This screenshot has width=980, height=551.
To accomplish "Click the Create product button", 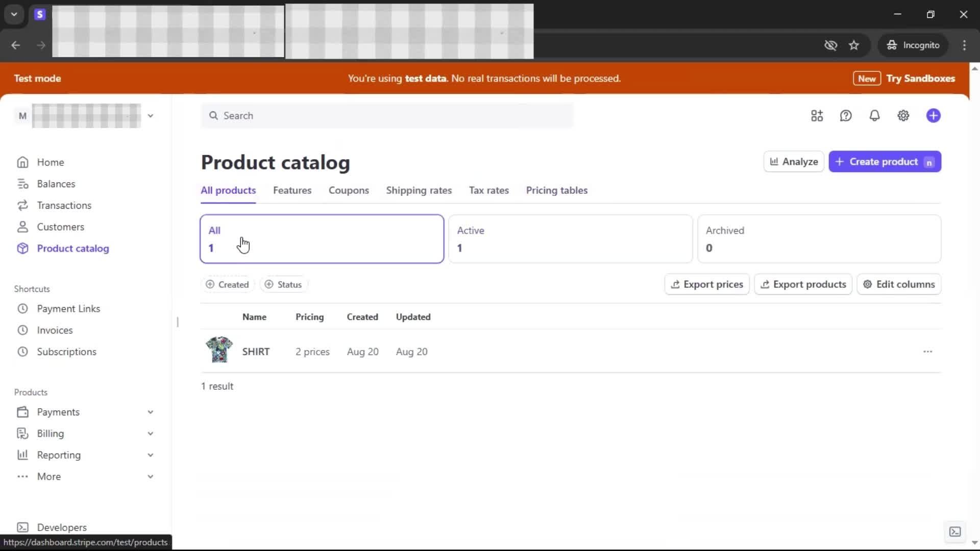I will point(884,162).
